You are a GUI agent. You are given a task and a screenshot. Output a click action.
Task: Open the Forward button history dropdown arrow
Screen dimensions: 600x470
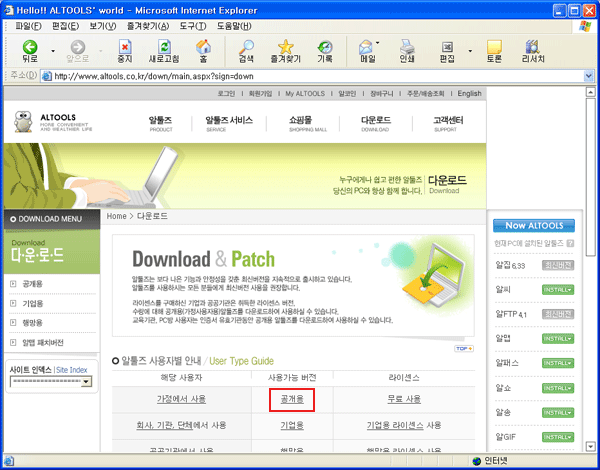click(101, 51)
